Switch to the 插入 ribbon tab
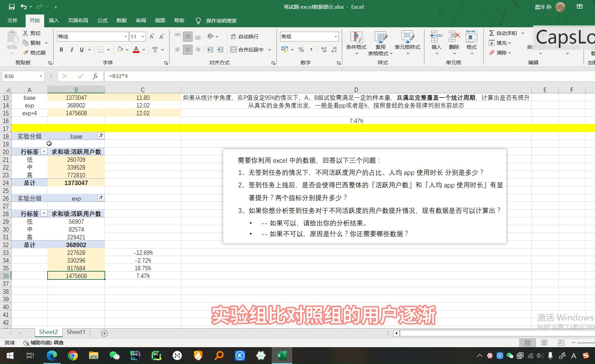595x364 pixels. [54, 21]
